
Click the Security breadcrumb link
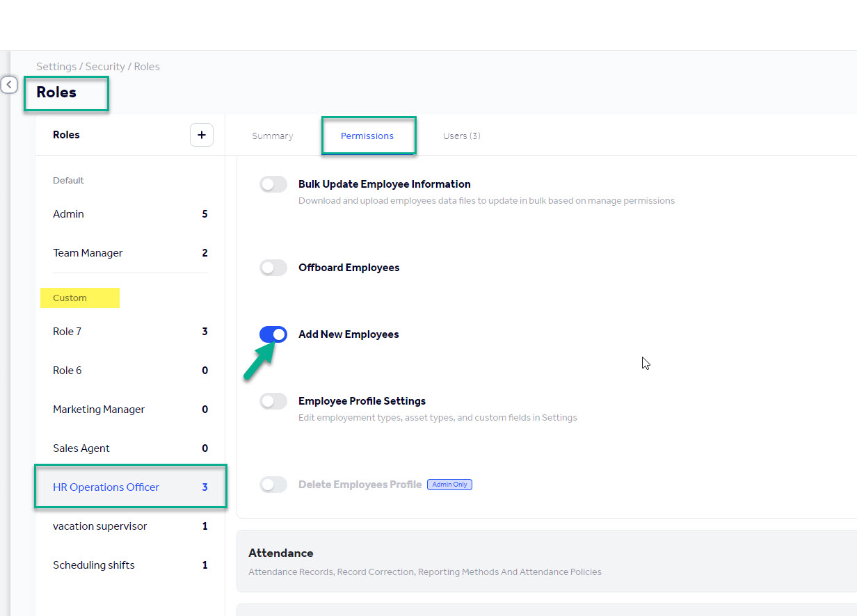pyautogui.click(x=105, y=66)
